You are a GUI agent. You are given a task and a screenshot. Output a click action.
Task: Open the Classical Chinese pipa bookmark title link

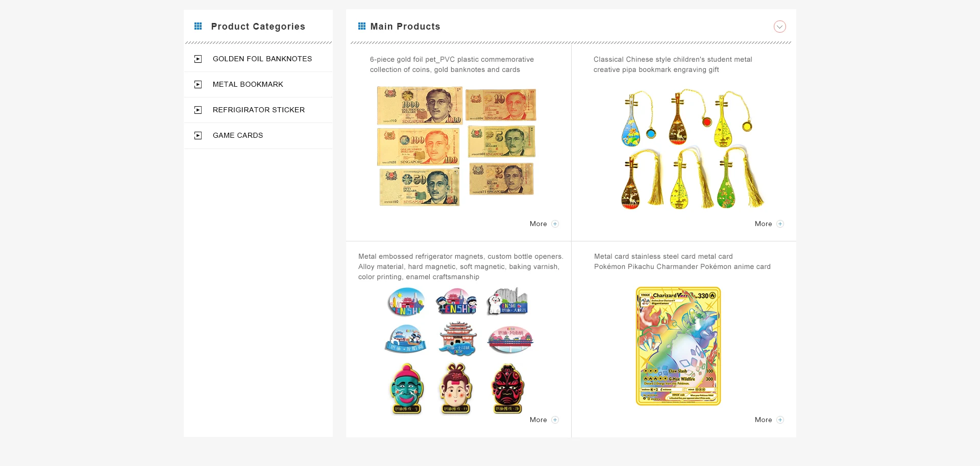[673, 65]
